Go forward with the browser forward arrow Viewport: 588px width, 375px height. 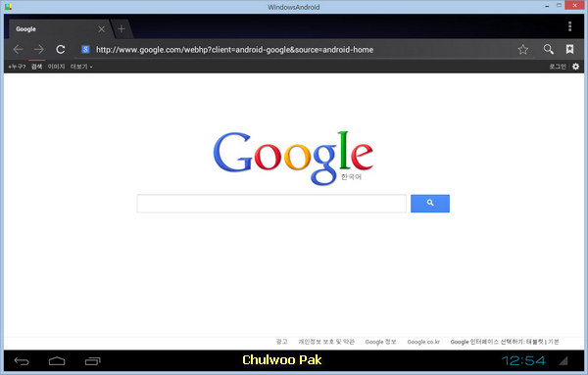coord(39,50)
